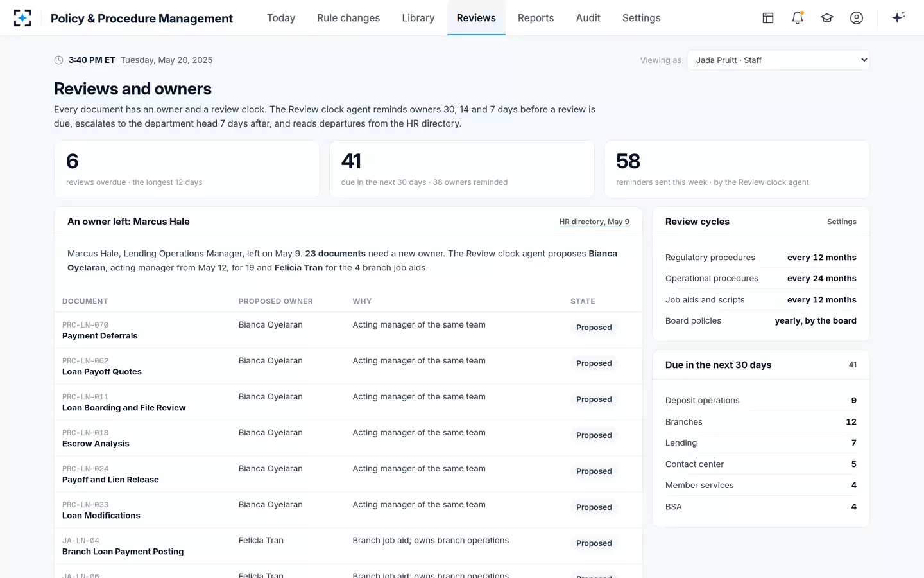Open the Reports tab
The width and height of the screenshot is (924, 578).
(536, 18)
